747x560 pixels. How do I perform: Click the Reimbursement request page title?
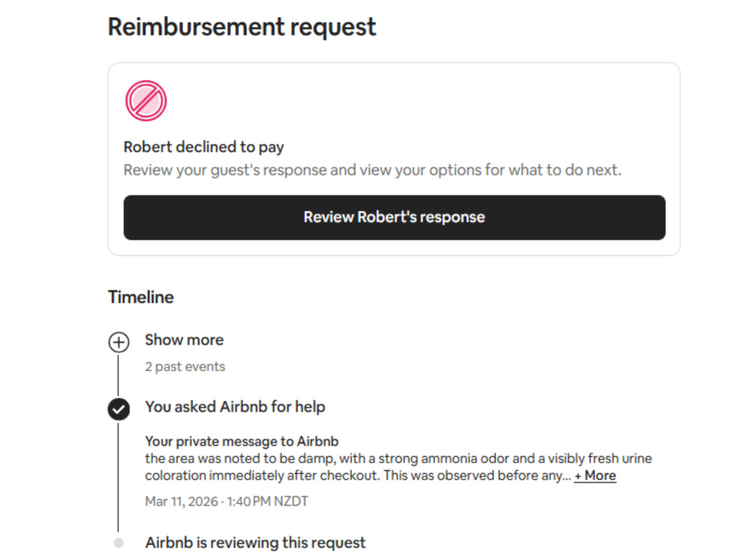point(241,27)
